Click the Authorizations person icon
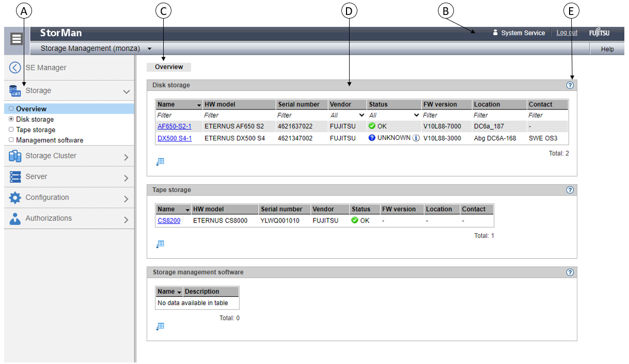629x364 pixels. pos(15,218)
